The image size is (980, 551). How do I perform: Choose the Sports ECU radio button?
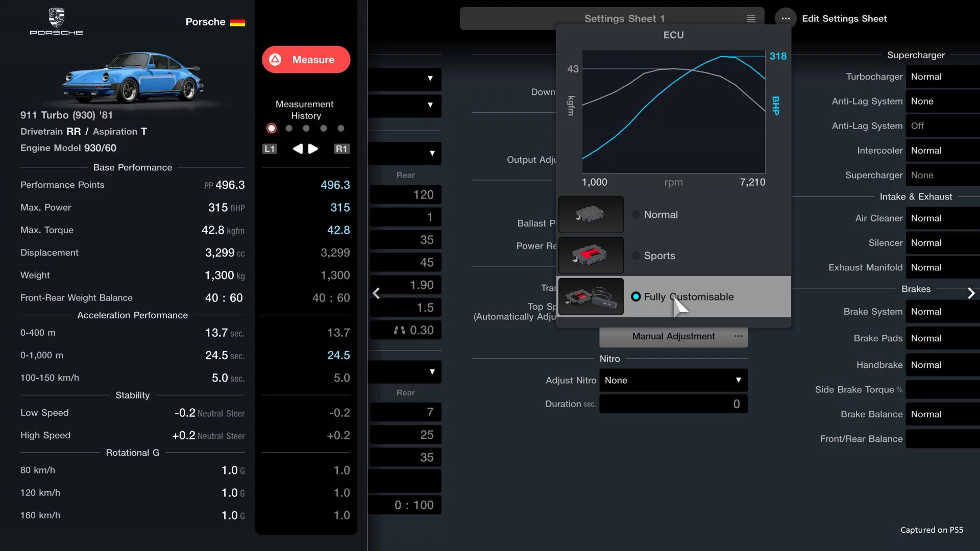[636, 256]
